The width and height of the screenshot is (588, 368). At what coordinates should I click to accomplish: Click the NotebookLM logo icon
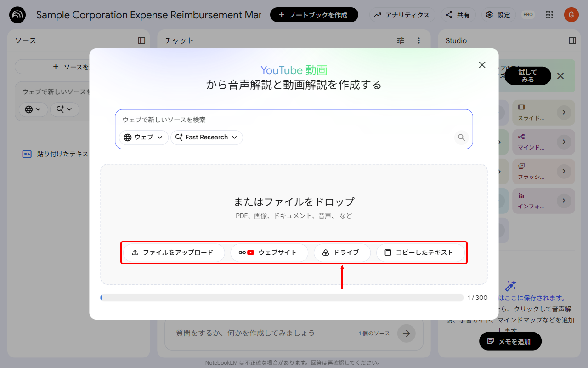17,15
